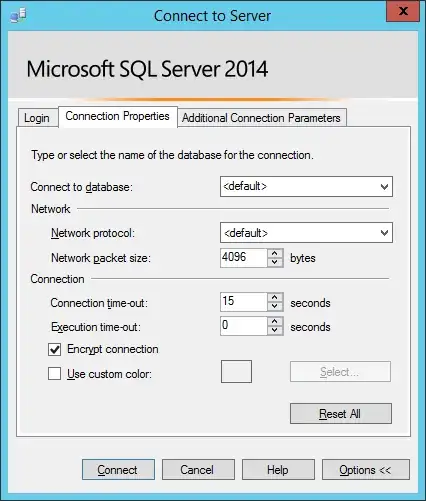The height and width of the screenshot is (501, 426).
Task: Close the Connect to Server dialog
Action: pyautogui.click(x=403, y=11)
